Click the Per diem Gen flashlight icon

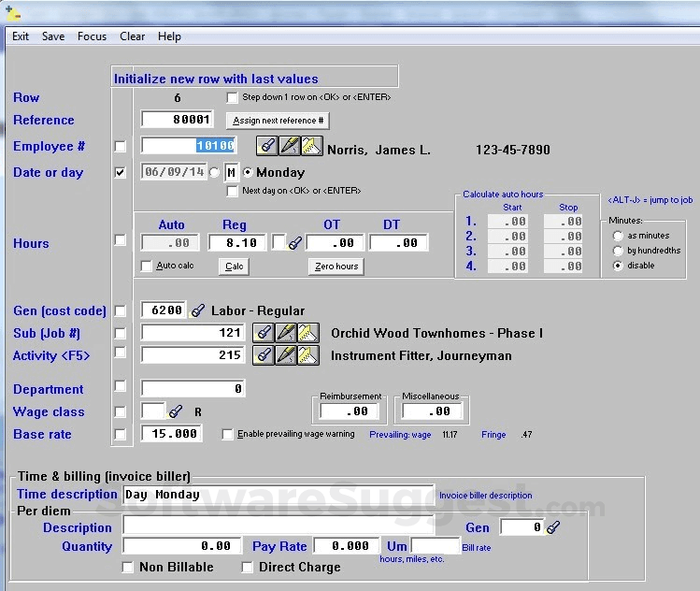pos(553,527)
